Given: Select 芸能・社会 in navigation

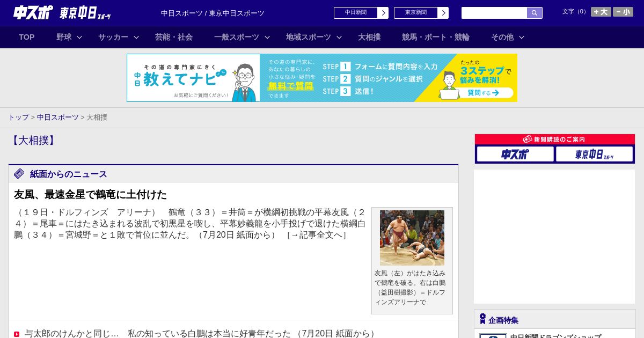Looking at the screenshot, I should click(174, 37).
